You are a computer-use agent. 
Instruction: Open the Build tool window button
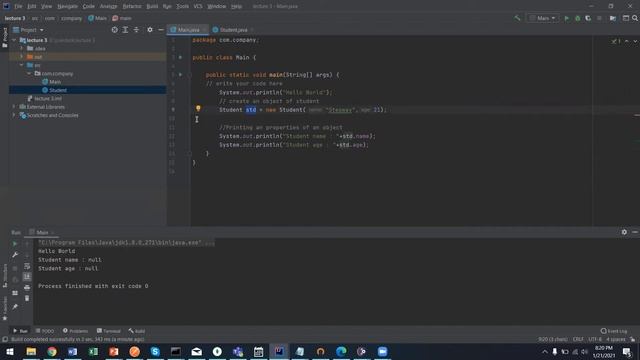point(137,331)
